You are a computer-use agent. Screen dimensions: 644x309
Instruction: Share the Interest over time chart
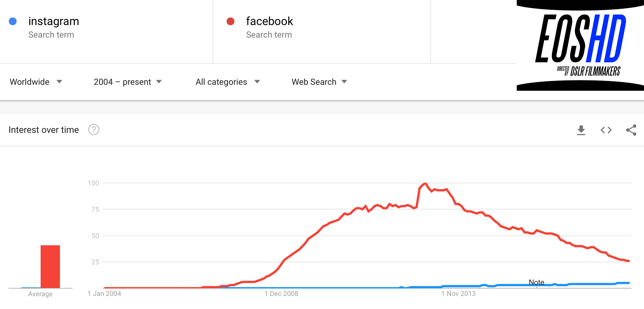631,130
